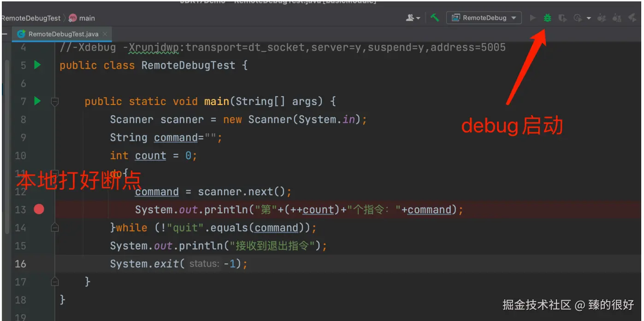Click 'scanner.next()' on line 12
Image resolution: width=644 pixels, height=321 pixels.
[x=242, y=192]
